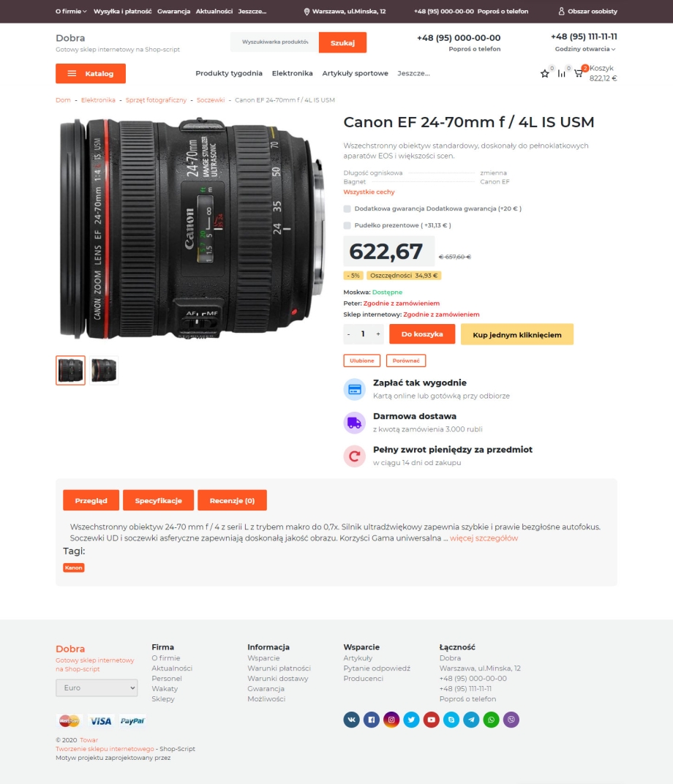Viewport: 673px width, 784px height.
Task: Follow the Wszystkie cechy link
Action: coord(369,192)
